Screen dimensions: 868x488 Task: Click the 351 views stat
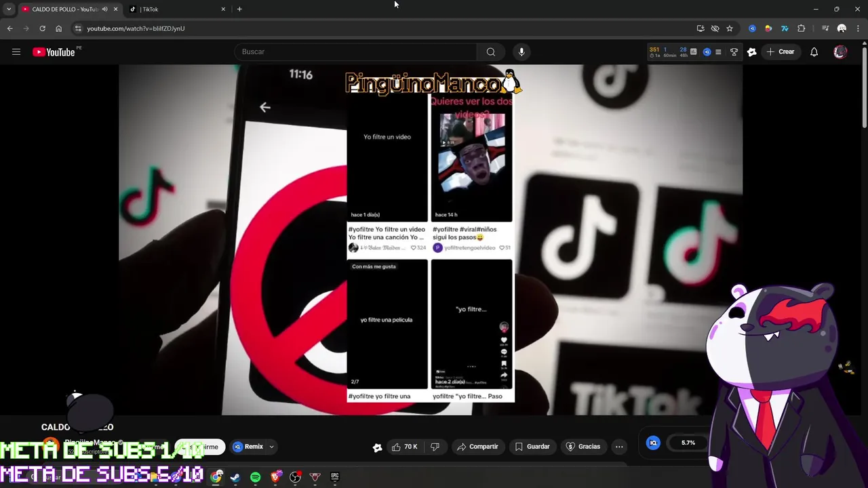click(654, 52)
